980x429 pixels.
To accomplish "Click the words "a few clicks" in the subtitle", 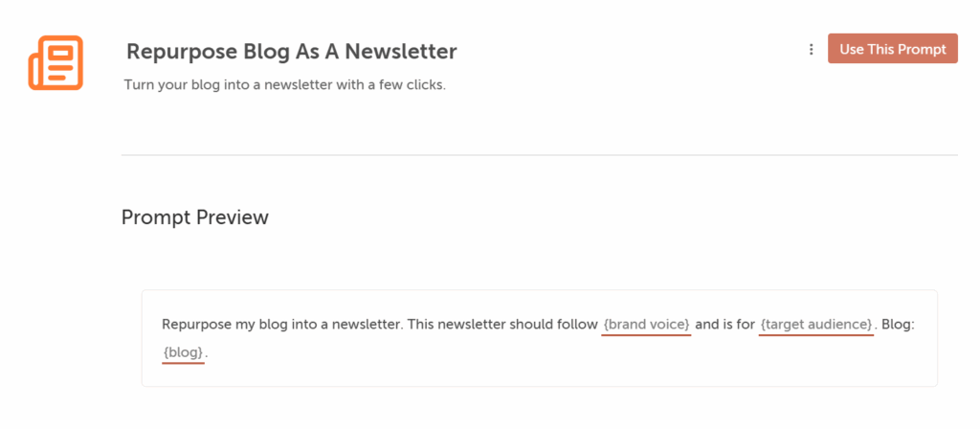I will pos(407,85).
